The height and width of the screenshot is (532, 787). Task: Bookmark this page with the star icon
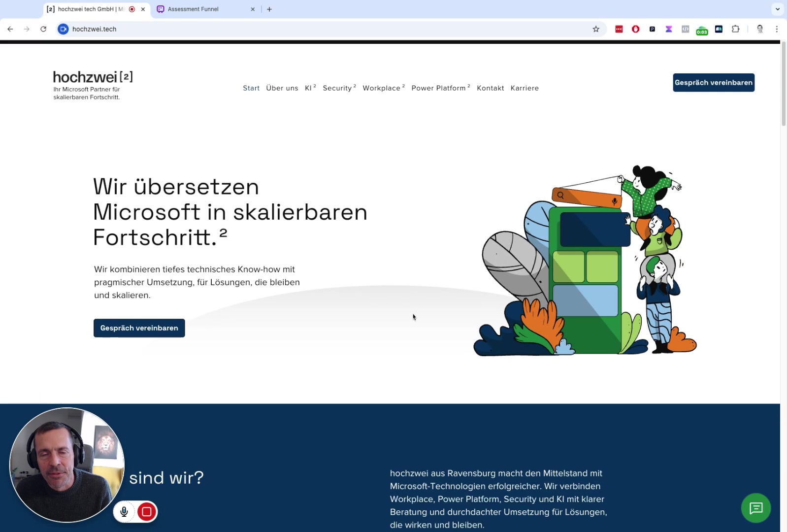point(596,29)
